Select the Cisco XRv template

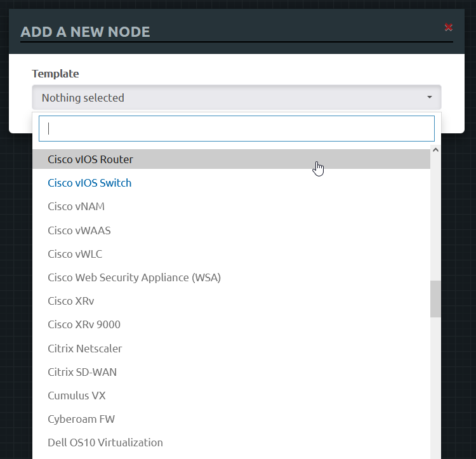[x=71, y=301]
